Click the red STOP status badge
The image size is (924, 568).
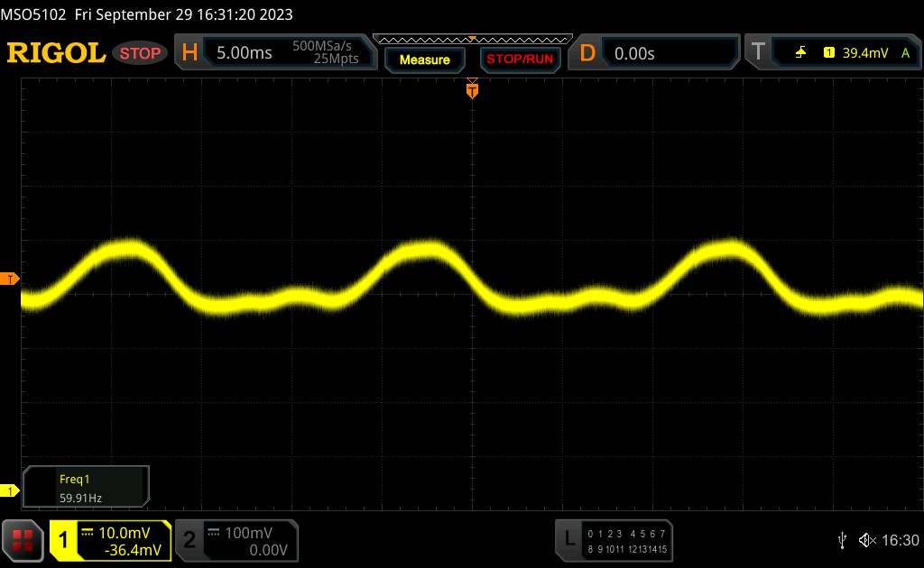point(141,53)
